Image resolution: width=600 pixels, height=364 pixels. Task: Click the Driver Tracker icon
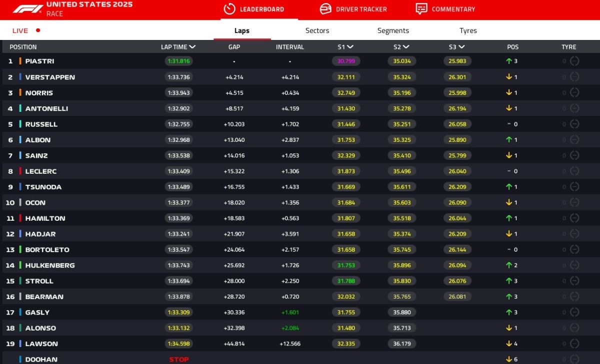tap(325, 9)
